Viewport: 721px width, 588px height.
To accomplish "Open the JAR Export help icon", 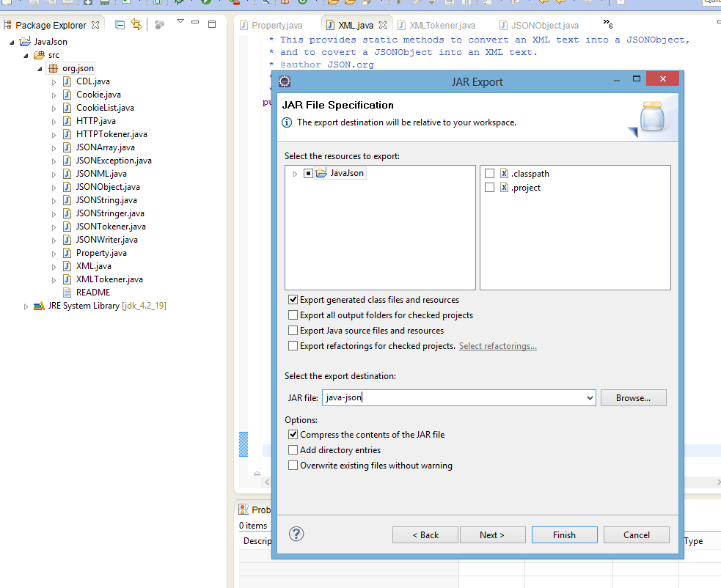I will [295, 534].
